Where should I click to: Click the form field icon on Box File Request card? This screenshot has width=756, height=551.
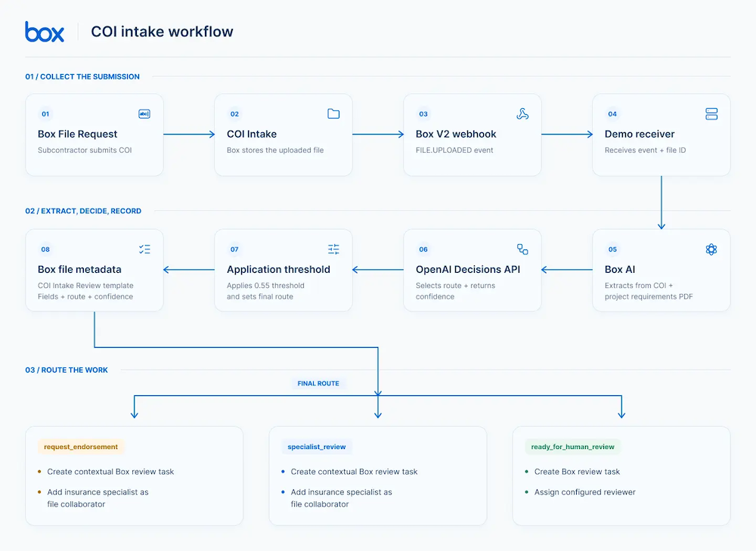[x=144, y=114]
